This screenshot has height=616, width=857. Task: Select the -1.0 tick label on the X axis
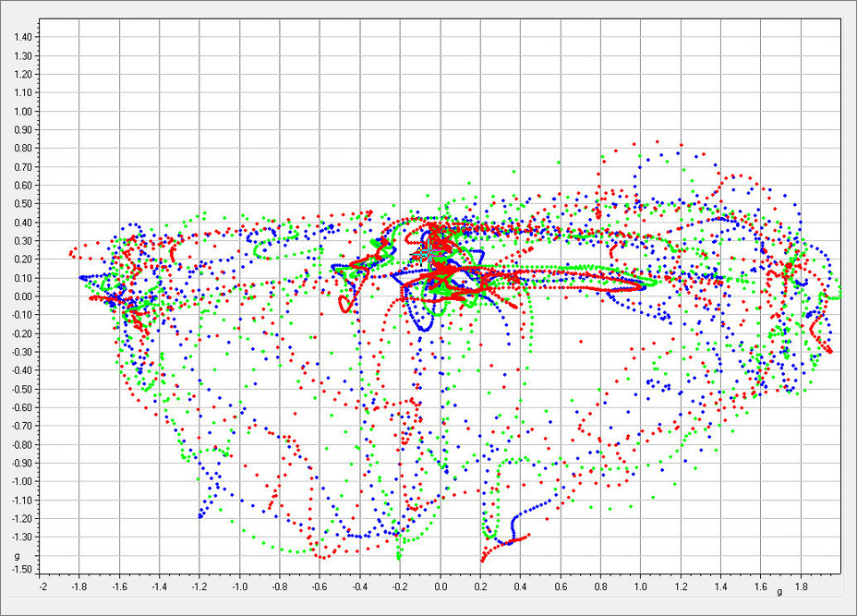240,586
